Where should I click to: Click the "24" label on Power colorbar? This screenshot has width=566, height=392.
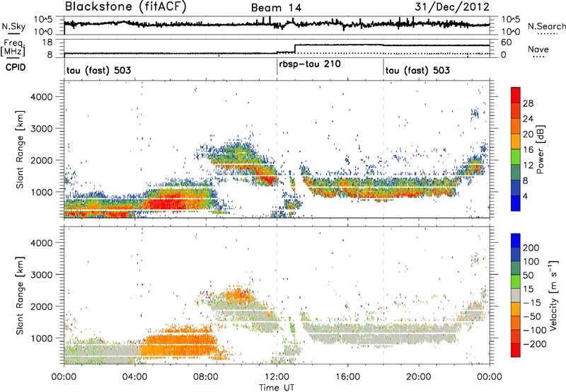(x=528, y=119)
